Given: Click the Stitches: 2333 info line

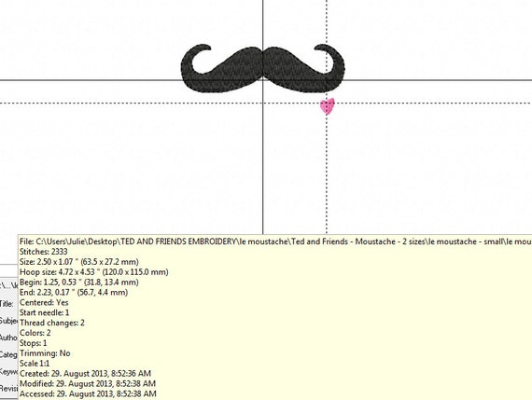Looking at the screenshot, I should (44, 252).
